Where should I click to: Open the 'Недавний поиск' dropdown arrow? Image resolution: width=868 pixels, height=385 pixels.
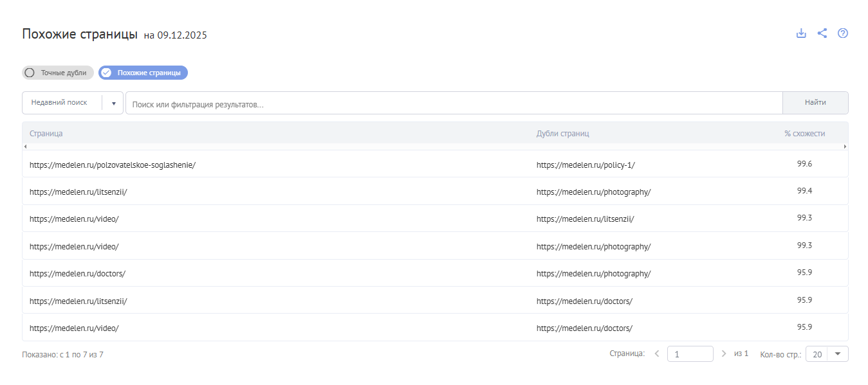[113, 103]
